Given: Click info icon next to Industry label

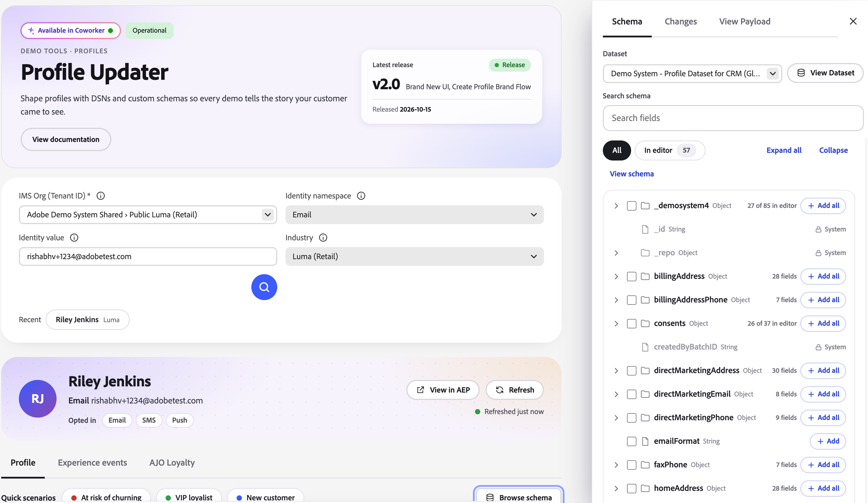Looking at the screenshot, I should click(323, 238).
